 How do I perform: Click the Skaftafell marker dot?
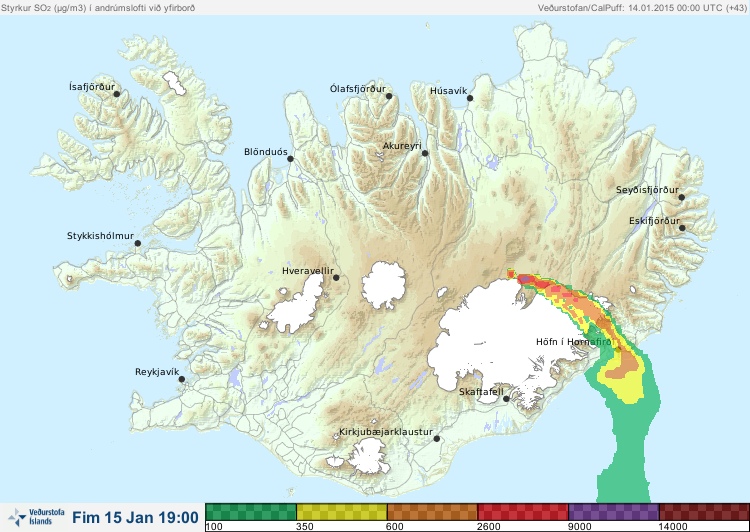pos(506,399)
